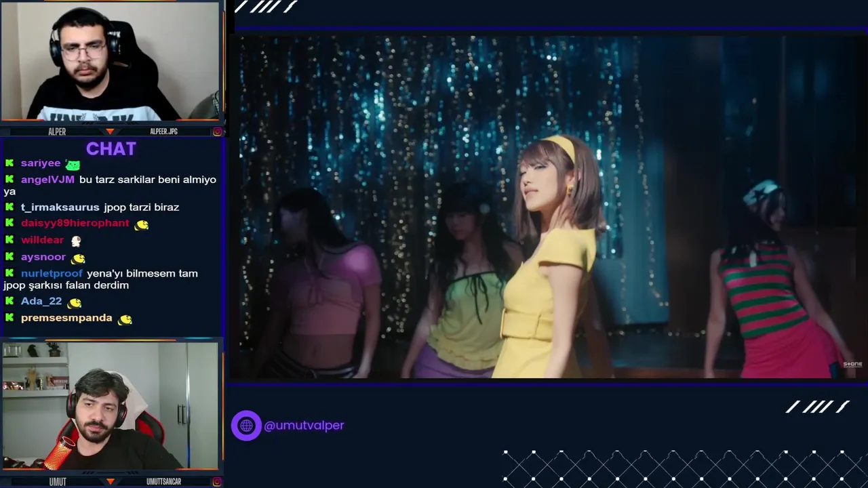Select username willdear in chat

(42, 240)
